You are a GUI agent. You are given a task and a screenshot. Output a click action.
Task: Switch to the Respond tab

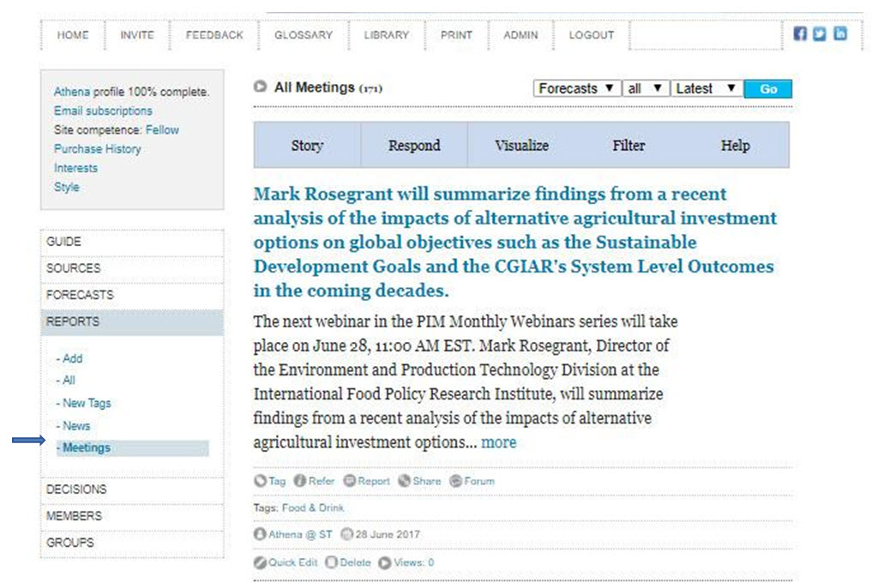click(414, 145)
